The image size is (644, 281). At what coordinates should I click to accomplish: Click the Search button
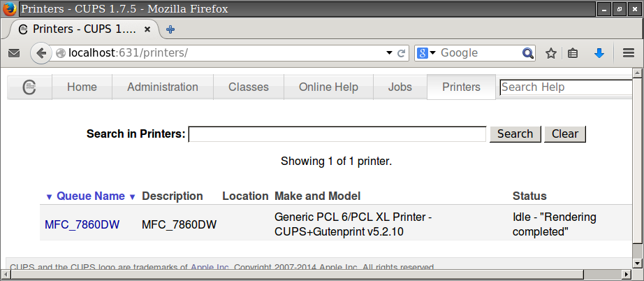click(515, 134)
